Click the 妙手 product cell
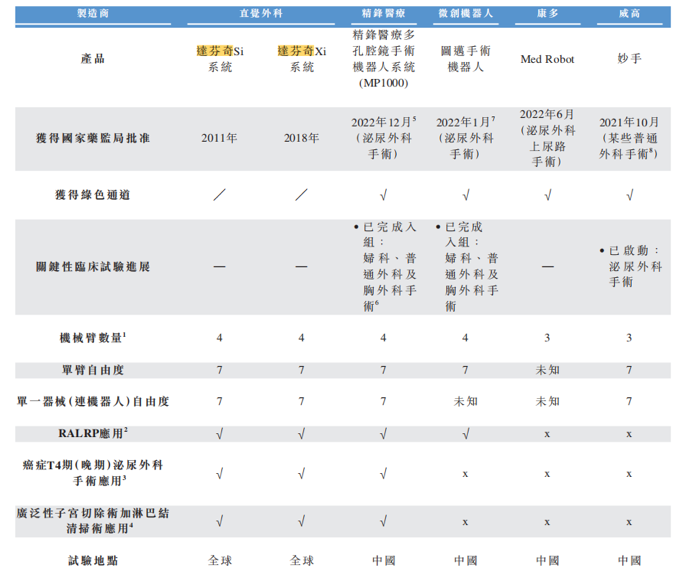680x575 pixels. (x=629, y=59)
